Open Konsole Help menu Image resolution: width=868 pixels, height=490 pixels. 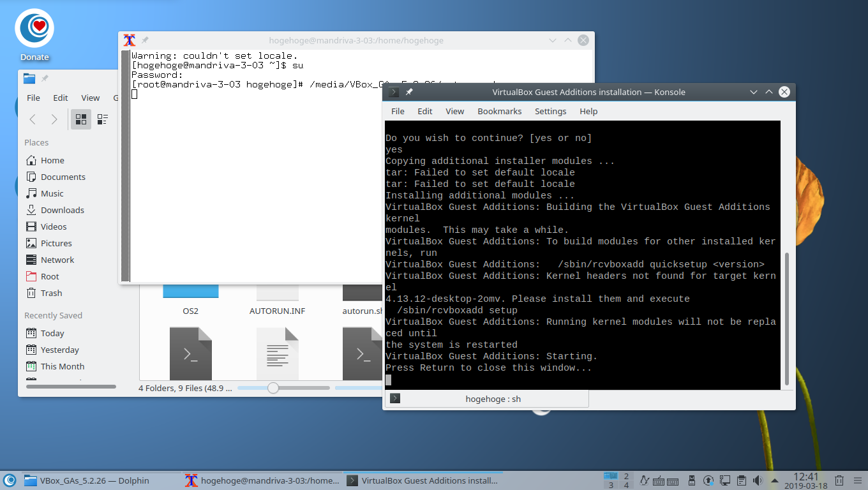588,111
